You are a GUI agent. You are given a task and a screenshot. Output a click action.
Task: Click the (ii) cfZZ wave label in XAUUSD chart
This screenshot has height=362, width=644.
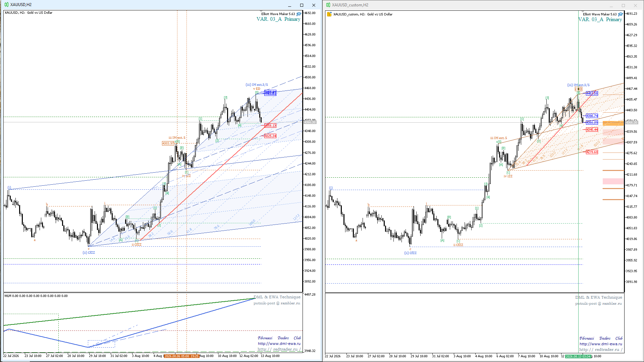(89, 253)
